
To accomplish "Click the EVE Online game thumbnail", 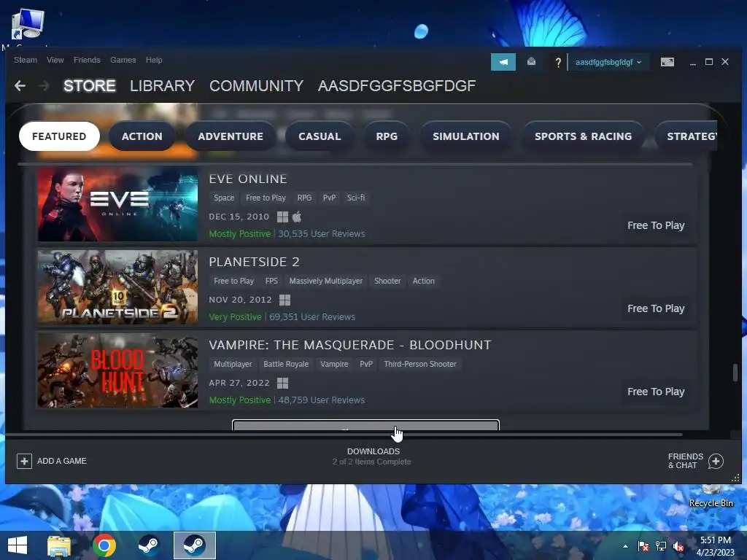I will tap(117, 204).
